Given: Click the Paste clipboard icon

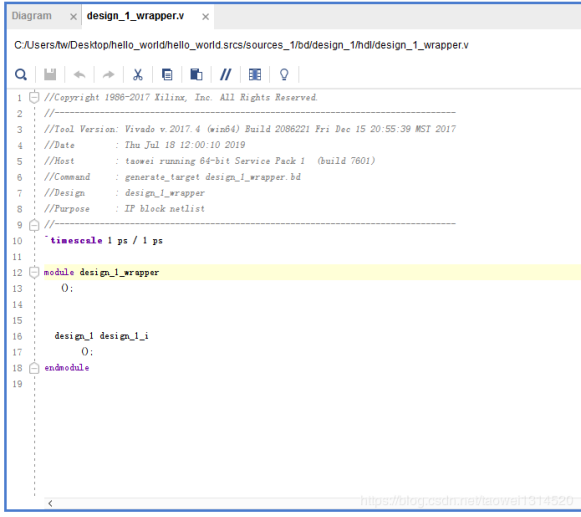Looking at the screenshot, I should tap(196, 74).
